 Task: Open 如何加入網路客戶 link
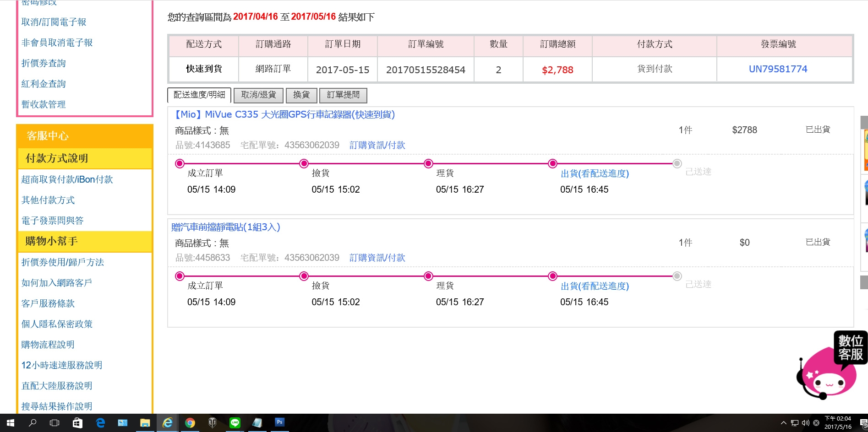click(56, 283)
